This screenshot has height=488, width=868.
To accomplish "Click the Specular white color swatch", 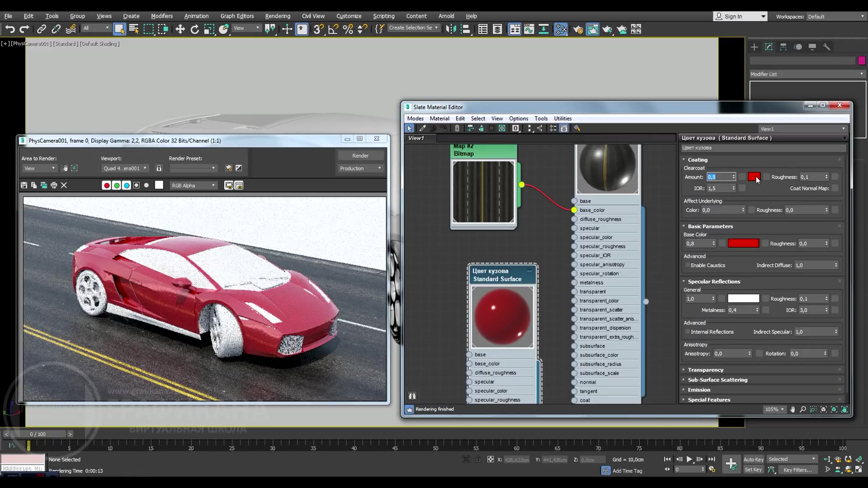I will (743, 298).
